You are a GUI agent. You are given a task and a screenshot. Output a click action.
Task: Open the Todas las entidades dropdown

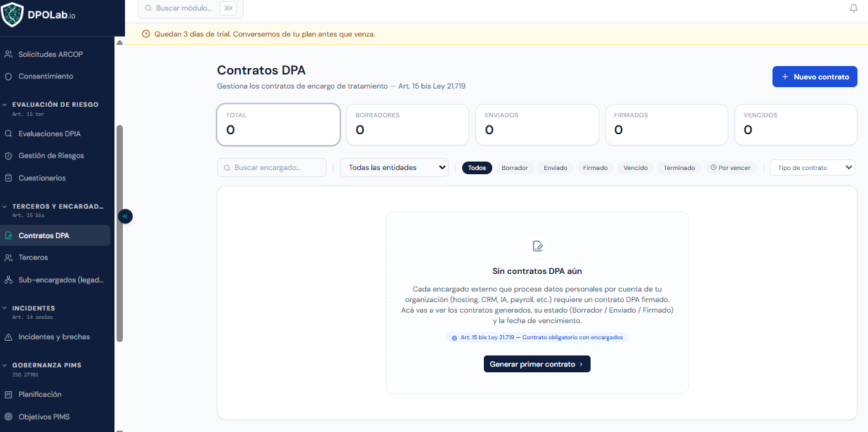click(x=395, y=168)
